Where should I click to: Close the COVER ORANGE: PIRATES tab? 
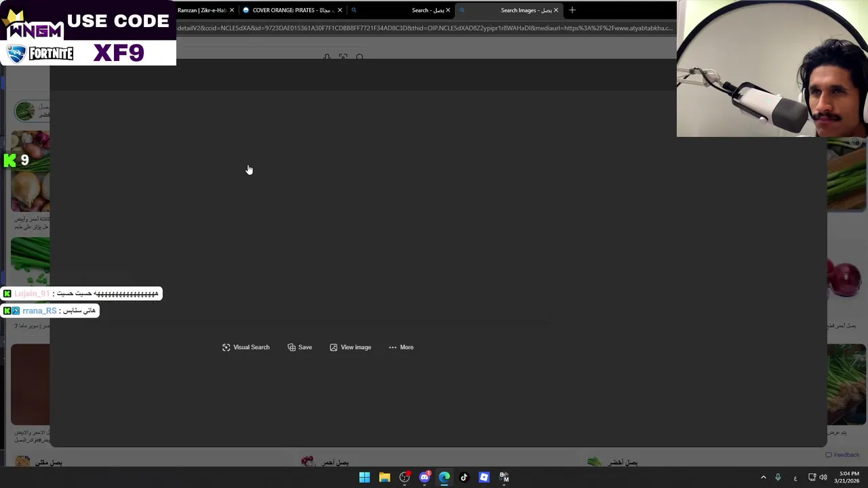click(340, 10)
